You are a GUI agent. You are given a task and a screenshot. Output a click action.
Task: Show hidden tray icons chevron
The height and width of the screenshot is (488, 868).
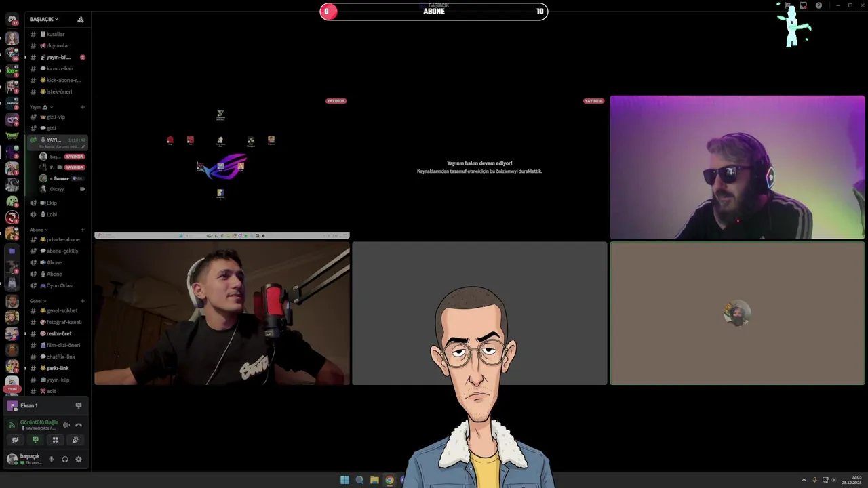click(804, 480)
